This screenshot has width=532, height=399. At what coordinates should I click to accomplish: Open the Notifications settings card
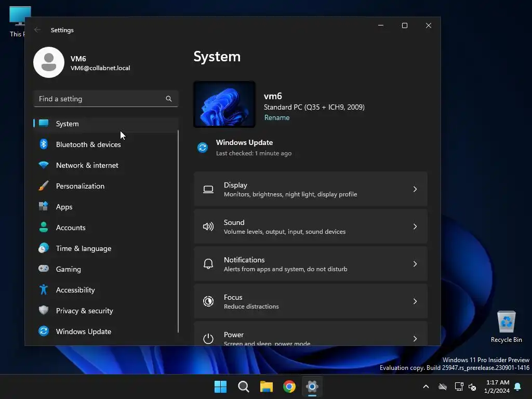click(311, 263)
